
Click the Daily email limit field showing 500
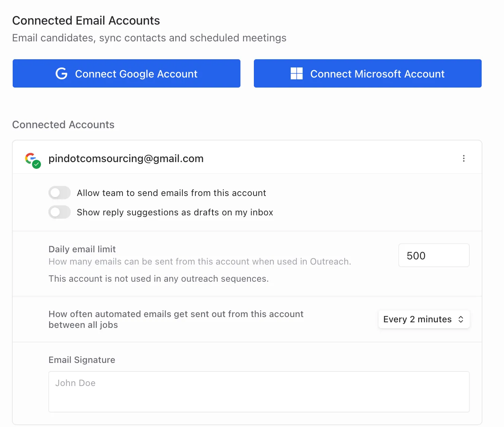click(434, 255)
